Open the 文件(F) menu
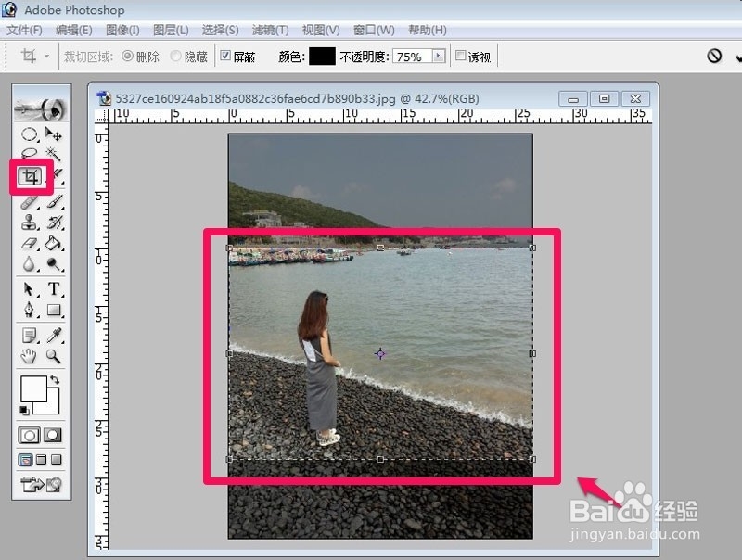742x560 pixels. pos(25,31)
